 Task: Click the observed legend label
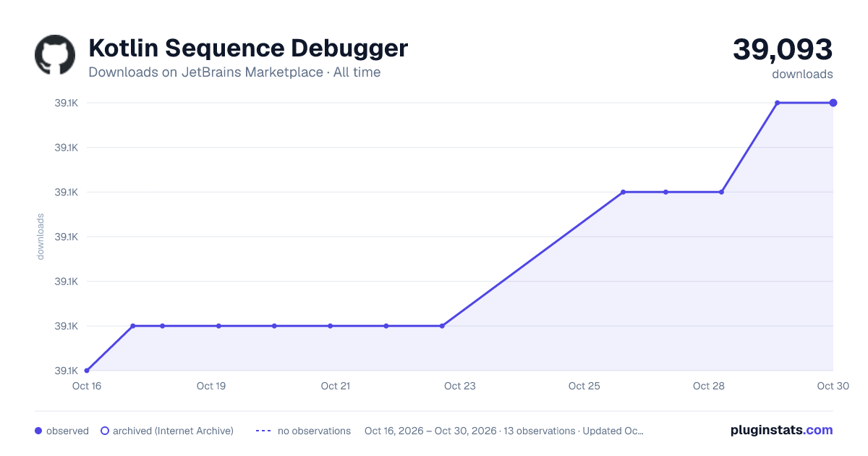click(67, 431)
